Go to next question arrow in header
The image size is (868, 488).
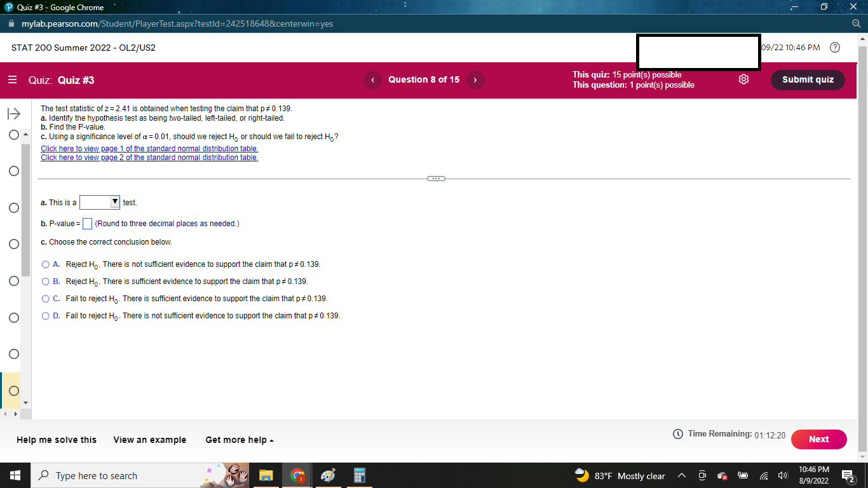475,80
